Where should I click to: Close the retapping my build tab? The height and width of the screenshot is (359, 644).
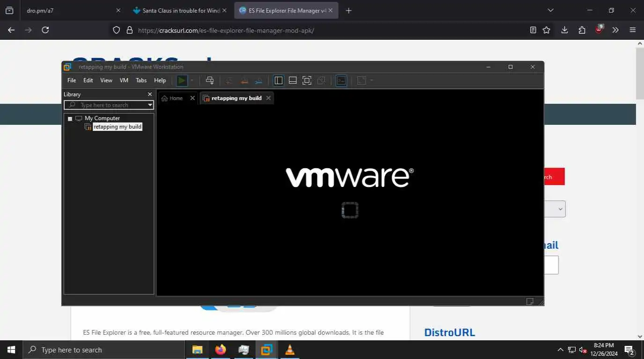[268, 98]
